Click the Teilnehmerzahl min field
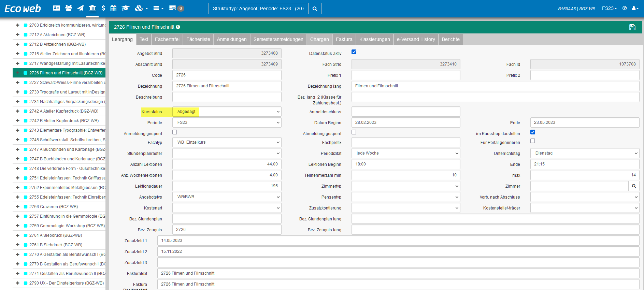644x290 pixels. (x=406, y=175)
